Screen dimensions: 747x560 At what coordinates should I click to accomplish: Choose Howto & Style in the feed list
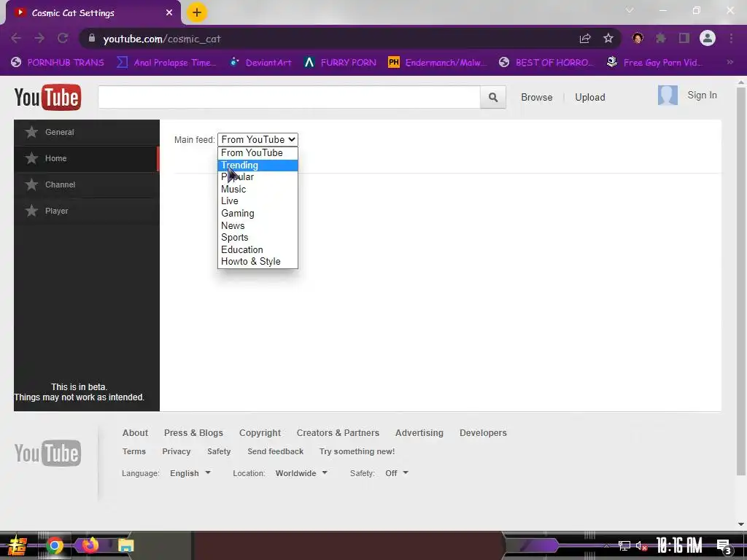pyautogui.click(x=258, y=262)
